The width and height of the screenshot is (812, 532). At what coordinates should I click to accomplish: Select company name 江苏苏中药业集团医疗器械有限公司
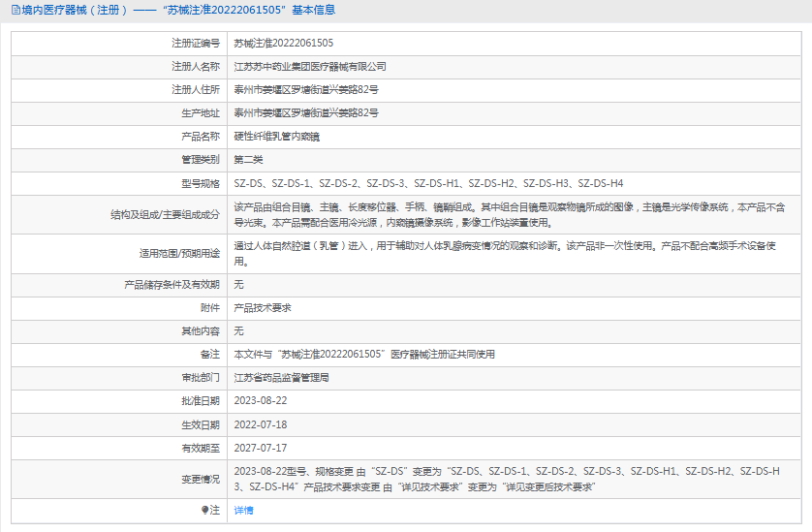pyautogui.click(x=310, y=66)
